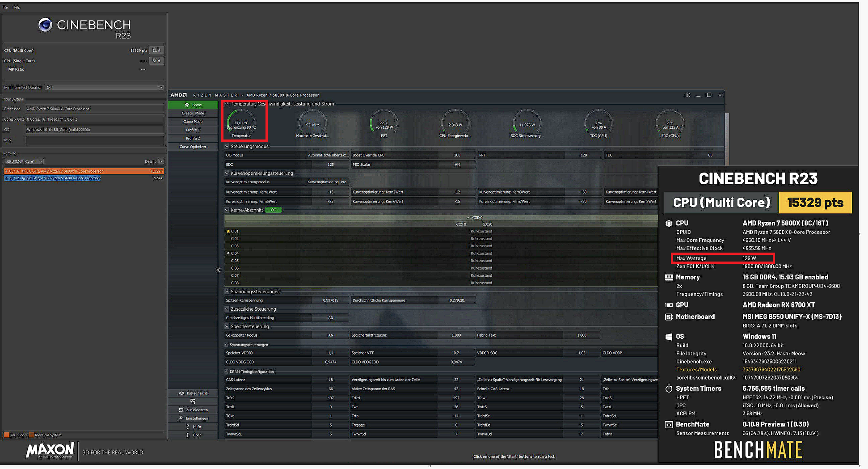Viewport: 868px width, 469px height.
Task: Start the CPU Single Core test
Action: (x=156, y=61)
